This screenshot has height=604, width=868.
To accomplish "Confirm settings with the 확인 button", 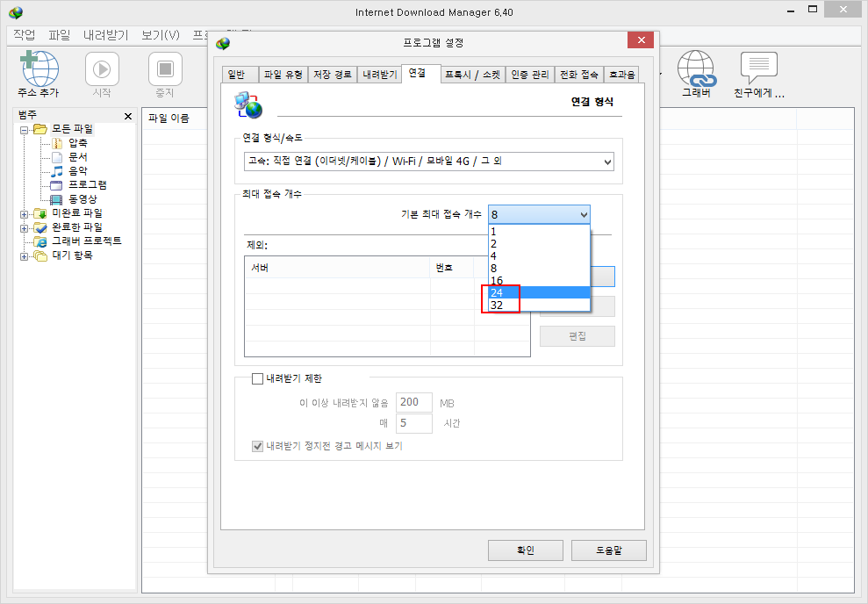I will pyautogui.click(x=526, y=550).
